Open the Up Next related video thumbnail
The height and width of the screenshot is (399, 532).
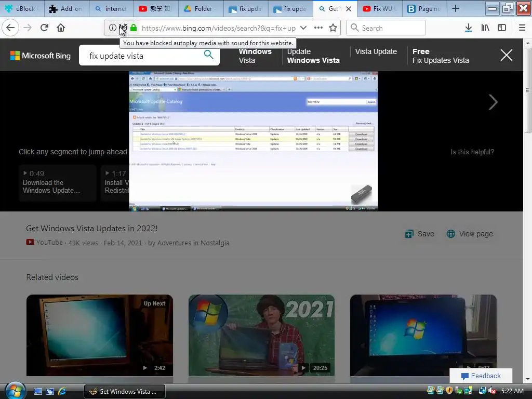[x=100, y=335]
